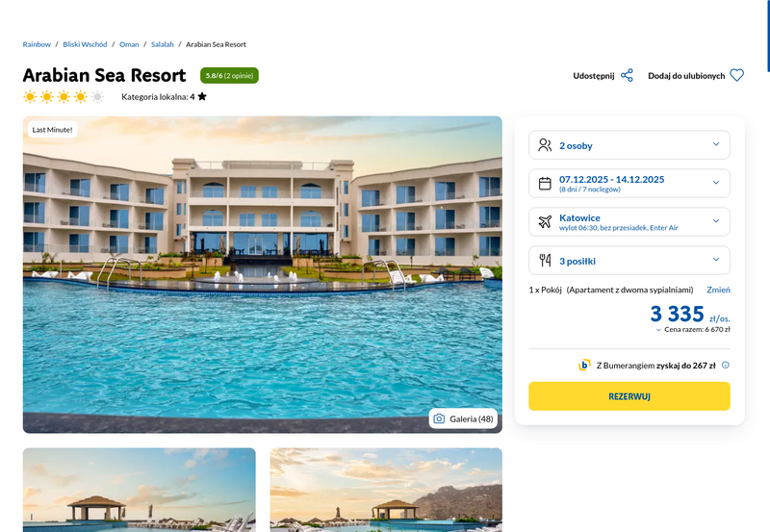This screenshot has height=532, width=770.
Task: Click the people icon in 2 osoby field
Action: 545,145
